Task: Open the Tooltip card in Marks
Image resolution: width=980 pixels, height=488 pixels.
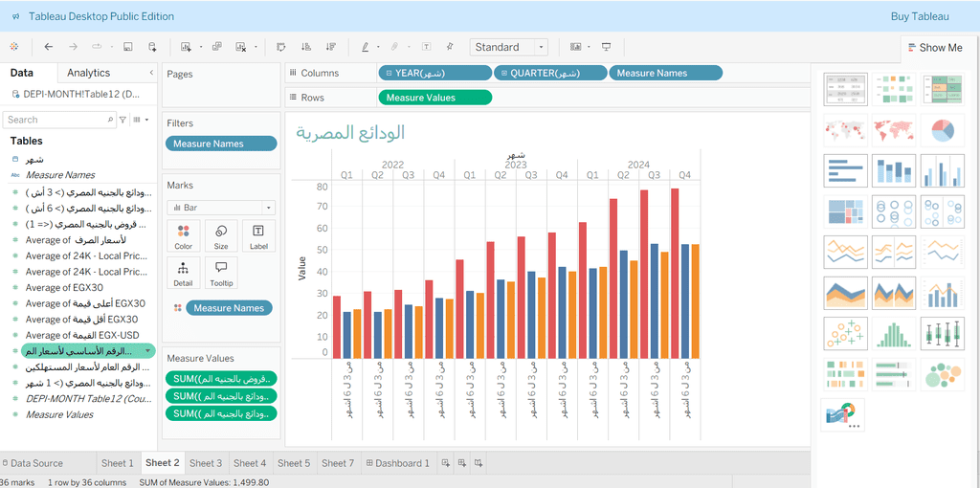Action: click(x=221, y=273)
